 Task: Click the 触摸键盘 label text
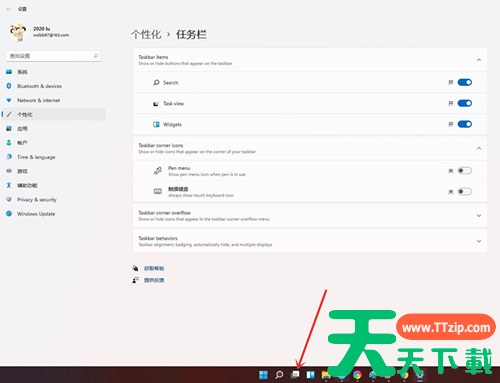(x=178, y=189)
